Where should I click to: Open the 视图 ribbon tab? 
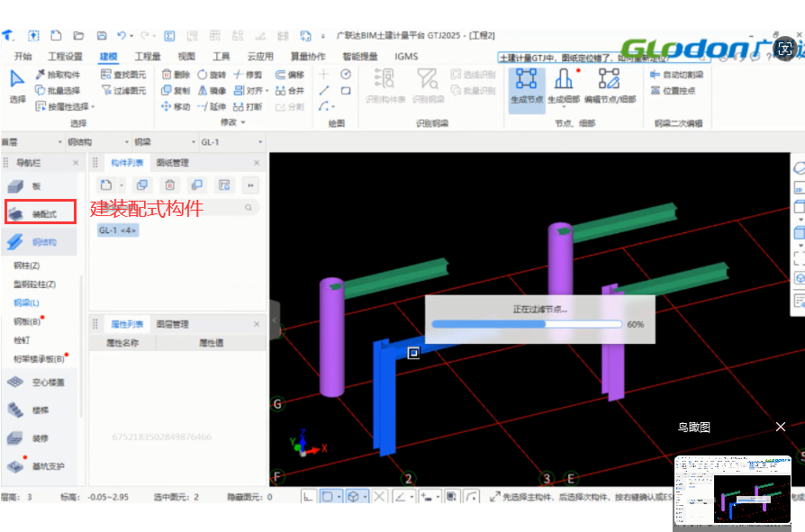tap(186, 56)
